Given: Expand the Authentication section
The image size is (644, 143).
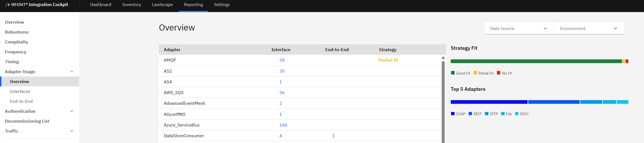Looking at the screenshot, I should pyautogui.click(x=72, y=111).
